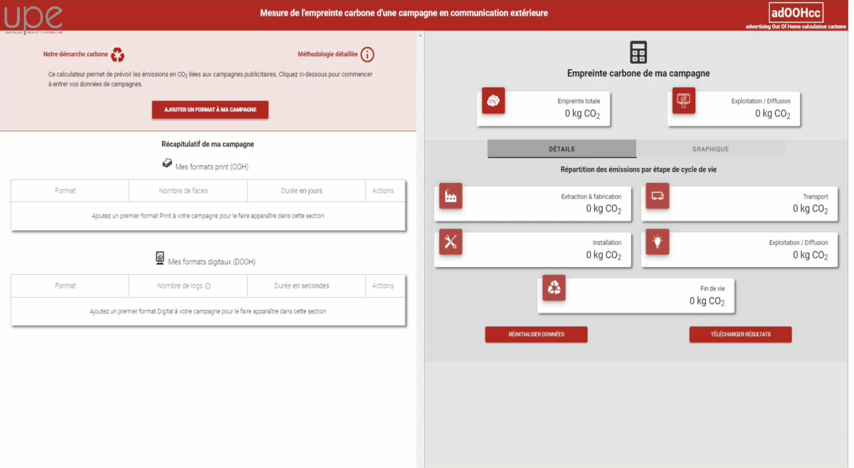Click the Extraction & fabrication factory icon
The height and width of the screenshot is (468, 854).
pyautogui.click(x=451, y=196)
